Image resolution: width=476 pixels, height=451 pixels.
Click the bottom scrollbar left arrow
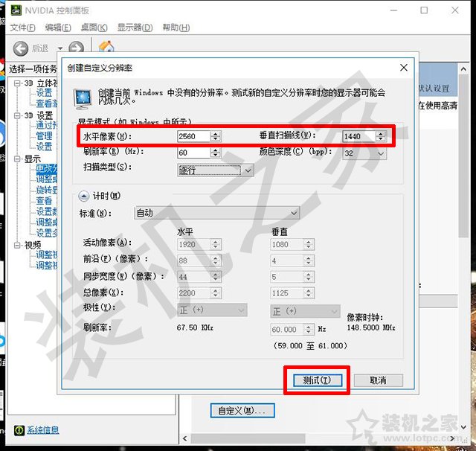(185, 438)
